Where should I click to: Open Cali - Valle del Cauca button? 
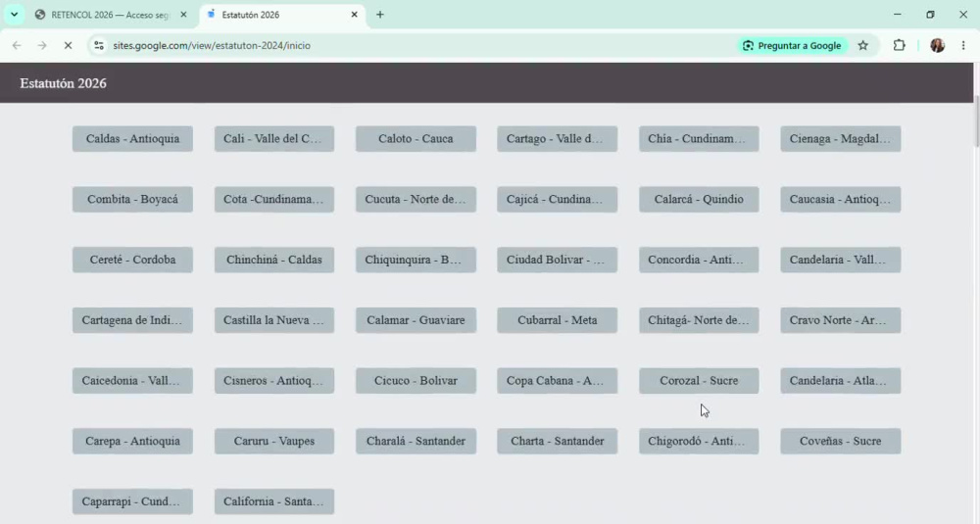tap(274, 139)
